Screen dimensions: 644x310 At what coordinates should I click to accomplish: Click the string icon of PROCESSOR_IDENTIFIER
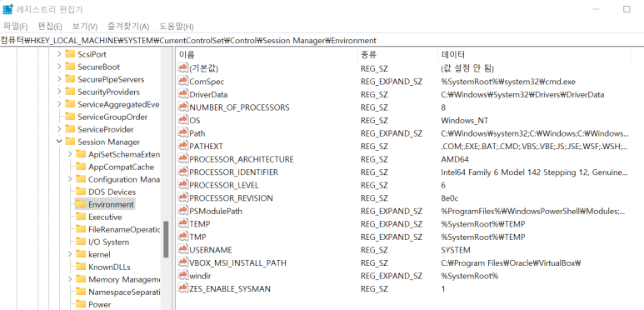[183, 172]
